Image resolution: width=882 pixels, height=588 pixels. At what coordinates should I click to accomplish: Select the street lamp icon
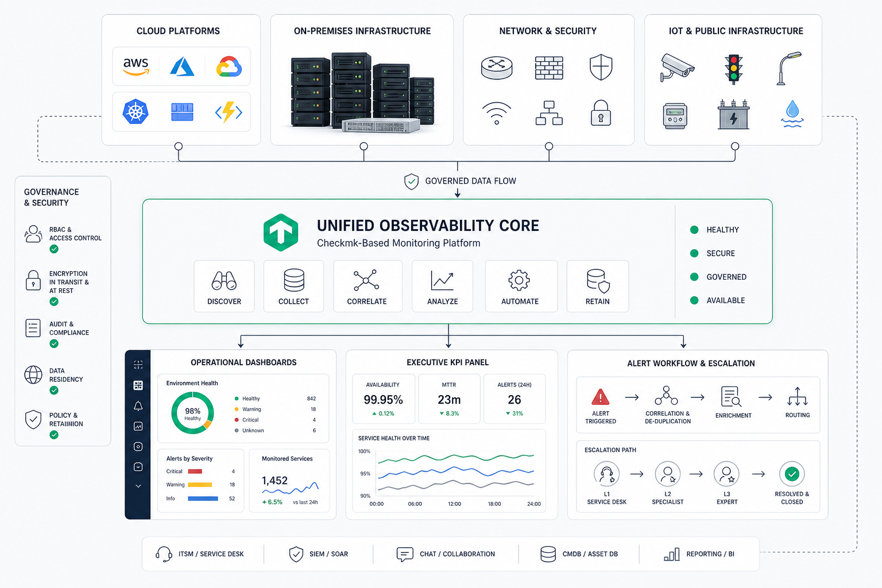pyautogui.click(x=788, y=68)
